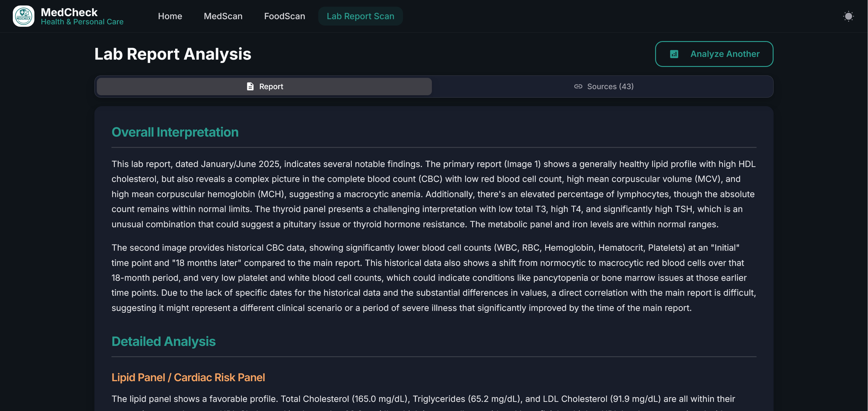Click the link icon beside Sources

(578, 86)
